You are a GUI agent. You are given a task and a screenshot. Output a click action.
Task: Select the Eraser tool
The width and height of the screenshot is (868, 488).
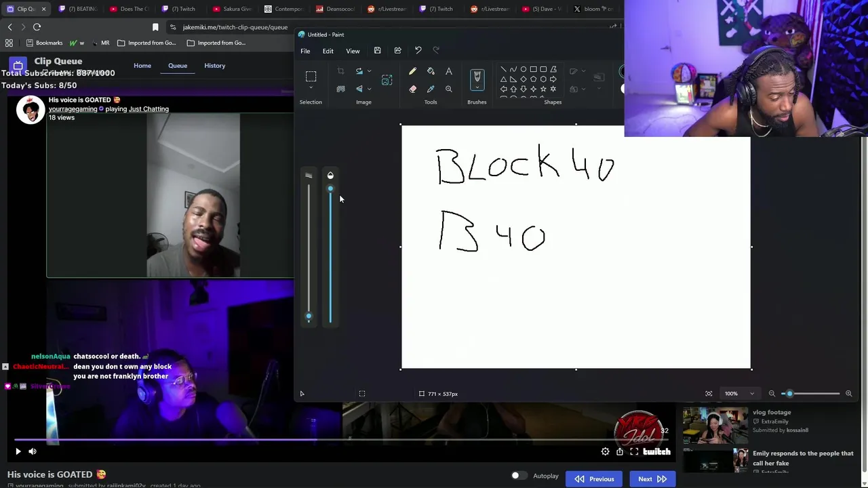pos(412,89)
